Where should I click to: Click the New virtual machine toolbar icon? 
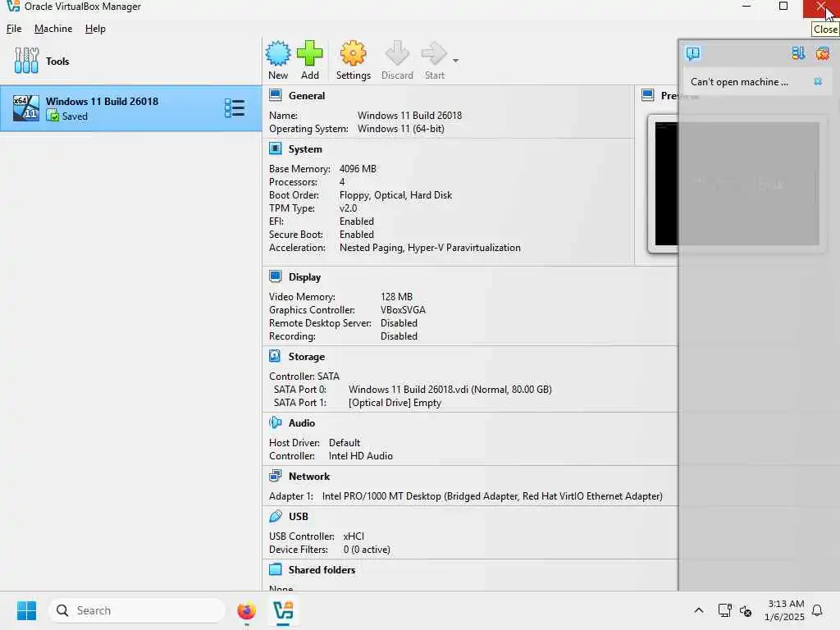(x=278, y=53)
